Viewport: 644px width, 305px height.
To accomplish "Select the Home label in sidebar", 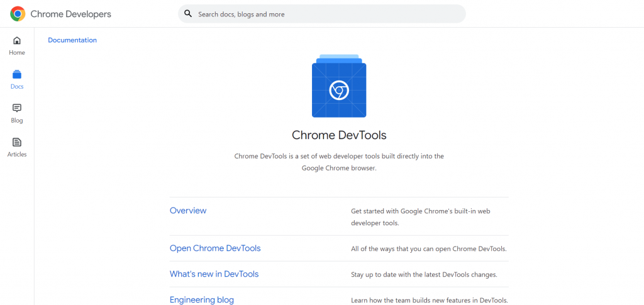I will (x=17, y=53).
